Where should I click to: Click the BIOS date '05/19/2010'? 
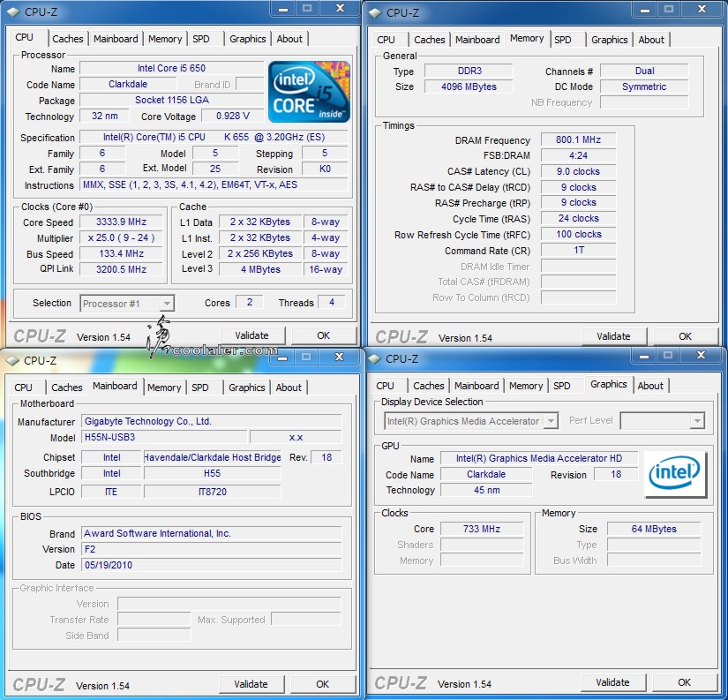click(x=211, y=565)
